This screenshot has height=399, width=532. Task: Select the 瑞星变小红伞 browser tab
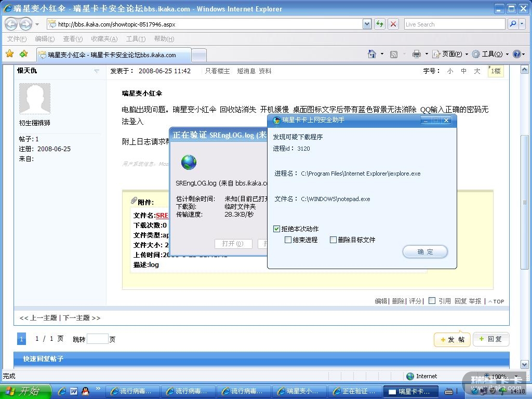(x=114, y=55)
